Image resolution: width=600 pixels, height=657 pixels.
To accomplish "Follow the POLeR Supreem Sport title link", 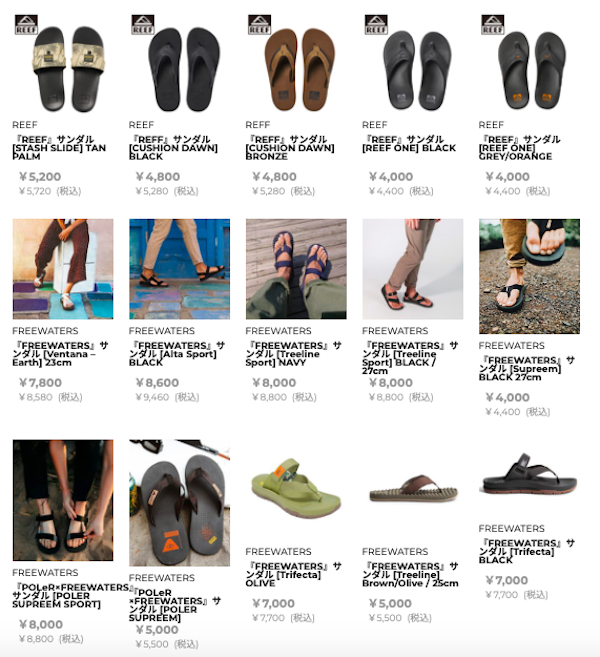I will 71,595.
